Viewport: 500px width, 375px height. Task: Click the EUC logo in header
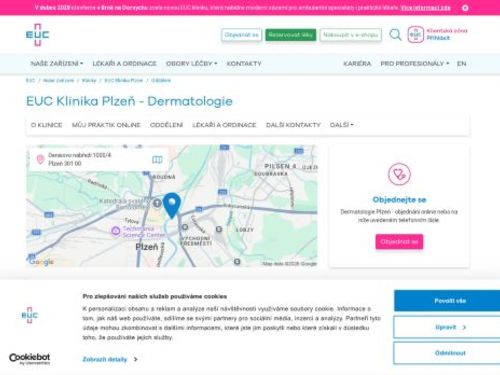coord(38,35)
